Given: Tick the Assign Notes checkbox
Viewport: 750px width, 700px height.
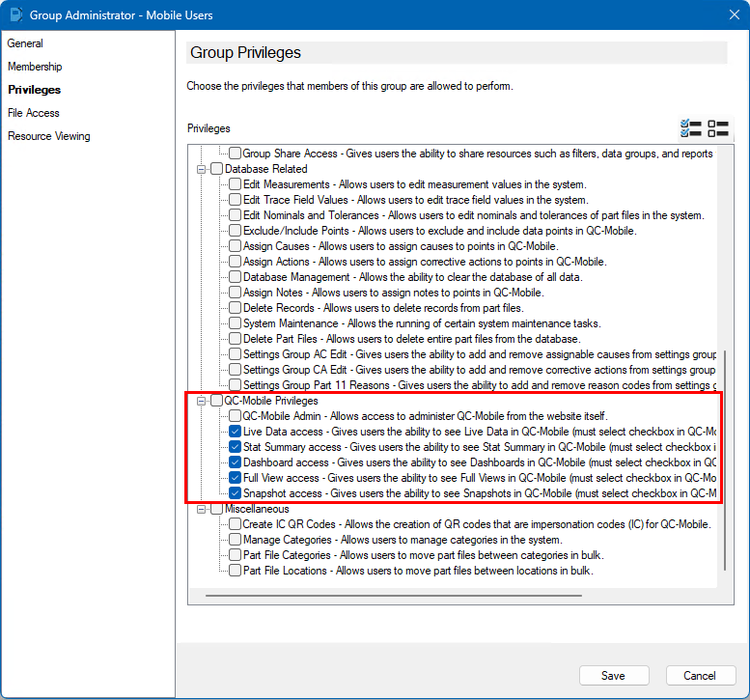Looking at the screenshot, I should (x=235, y=293).
